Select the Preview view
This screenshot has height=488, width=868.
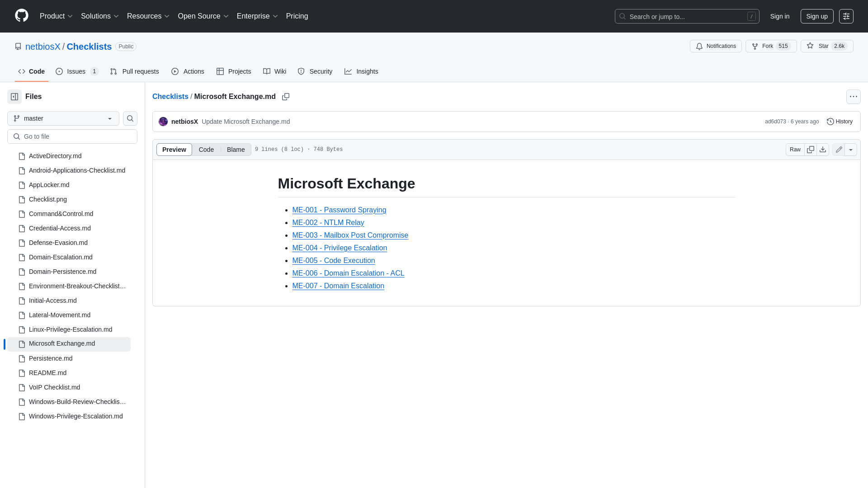pyautogui.click(x=174, y=150)
